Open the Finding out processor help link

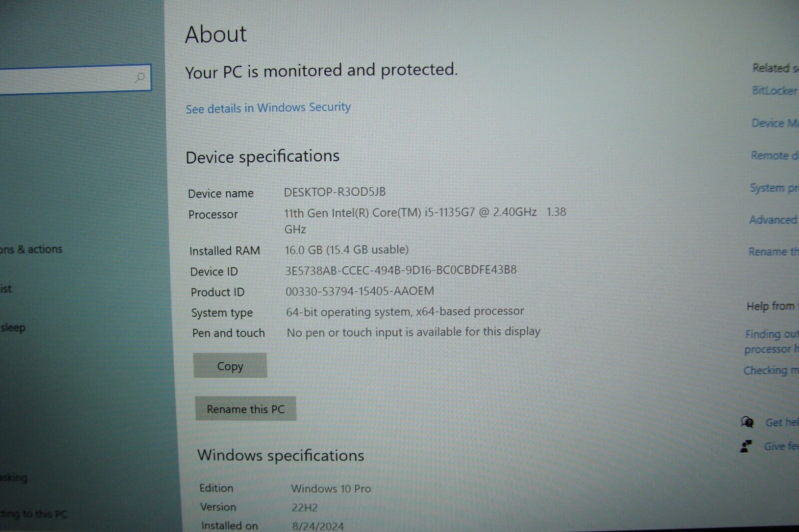(x=772, y=341)
